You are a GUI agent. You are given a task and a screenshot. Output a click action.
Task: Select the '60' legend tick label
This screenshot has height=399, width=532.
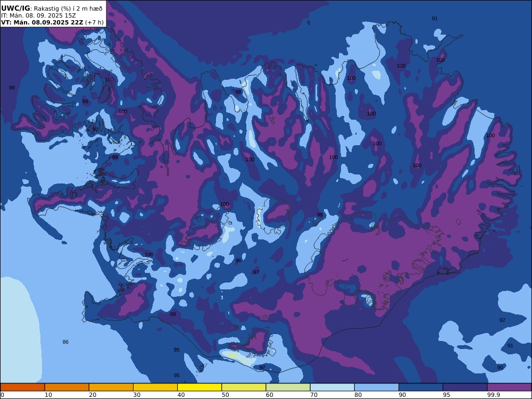pos(269,395)
